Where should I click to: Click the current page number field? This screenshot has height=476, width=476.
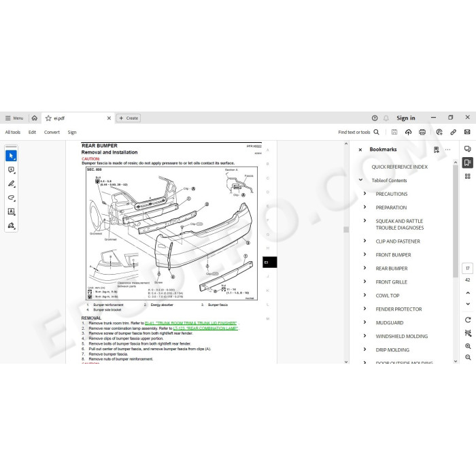pos(468,269)
